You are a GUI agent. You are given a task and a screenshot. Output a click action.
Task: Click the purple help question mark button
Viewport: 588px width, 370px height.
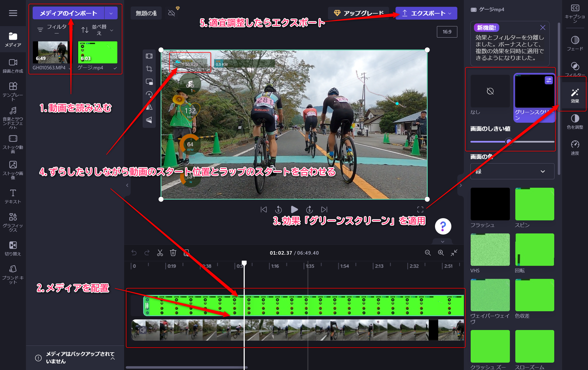click(443, 226)
